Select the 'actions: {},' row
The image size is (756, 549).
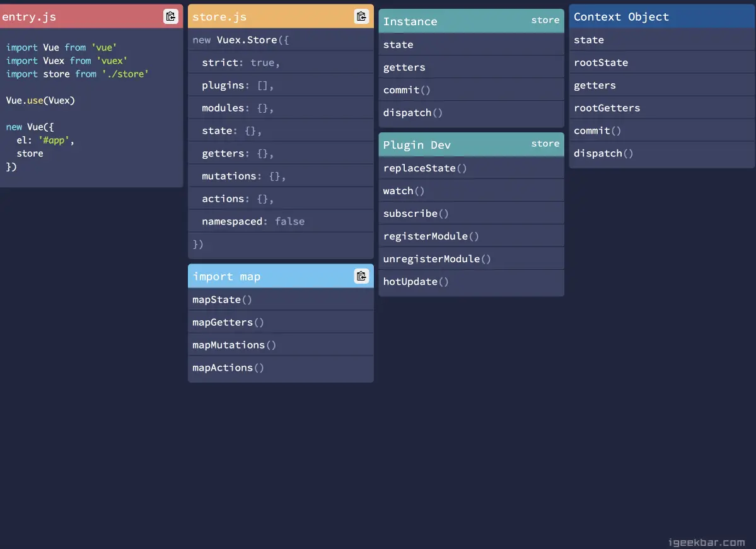281,198
